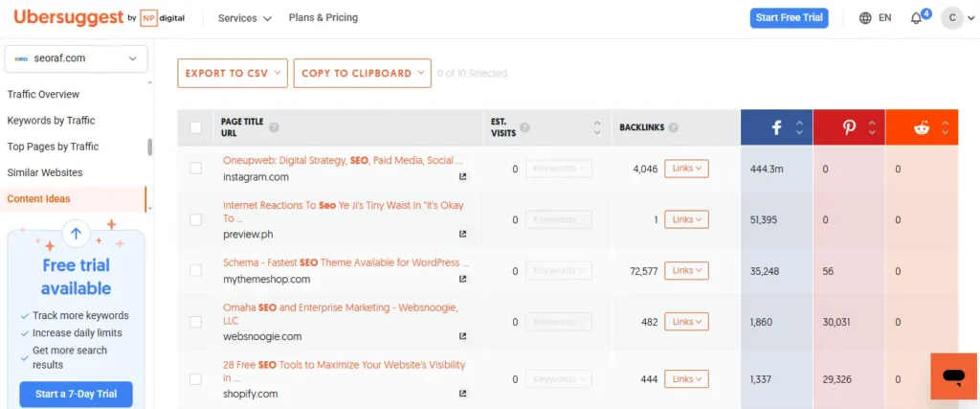Open the seoraf.com project selector
Viewport: 980px width, 409px height.
pyautogui.click(x=77, y=58)
